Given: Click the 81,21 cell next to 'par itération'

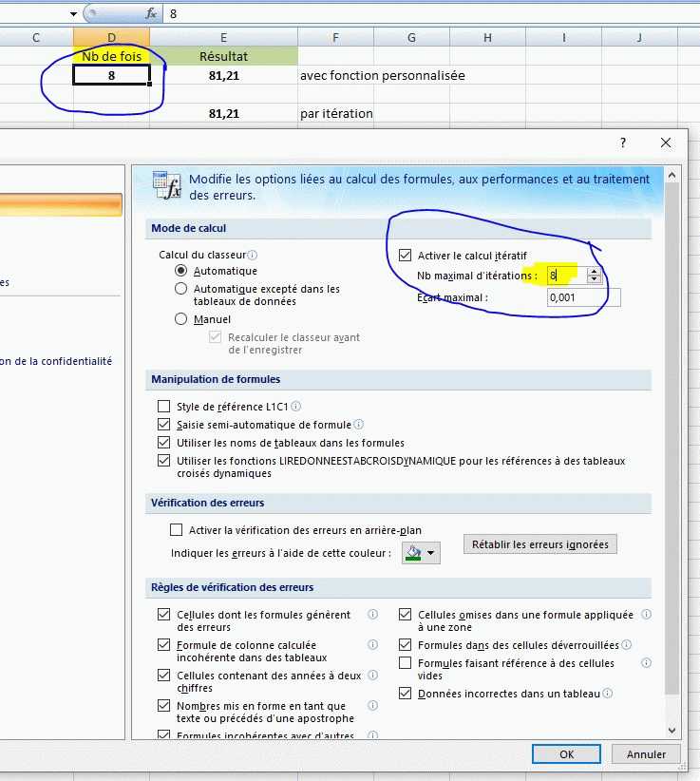Looking at the screenshot, I should pyautogui.click(x=223, y=114).
